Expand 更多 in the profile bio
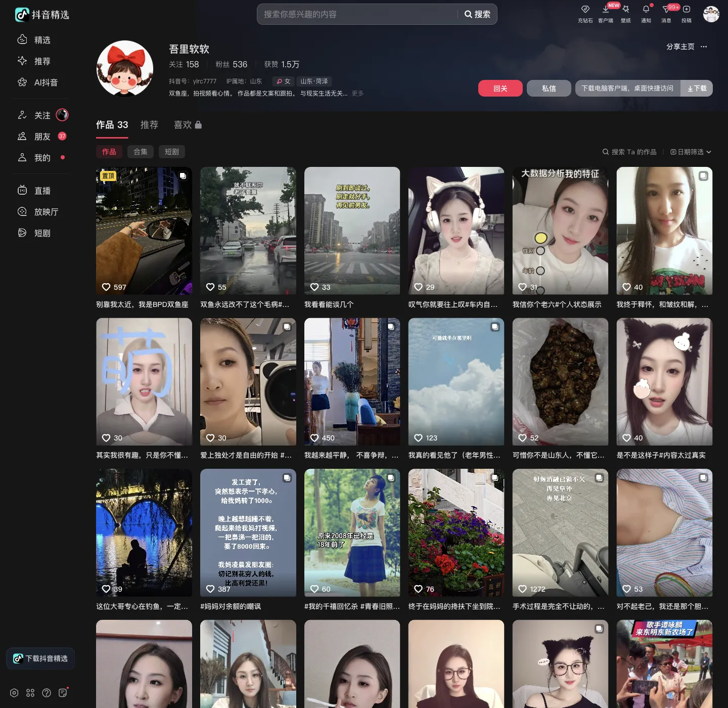Image resolution: width=728 pixels, height=708 pixels. [x=357, y=94]
